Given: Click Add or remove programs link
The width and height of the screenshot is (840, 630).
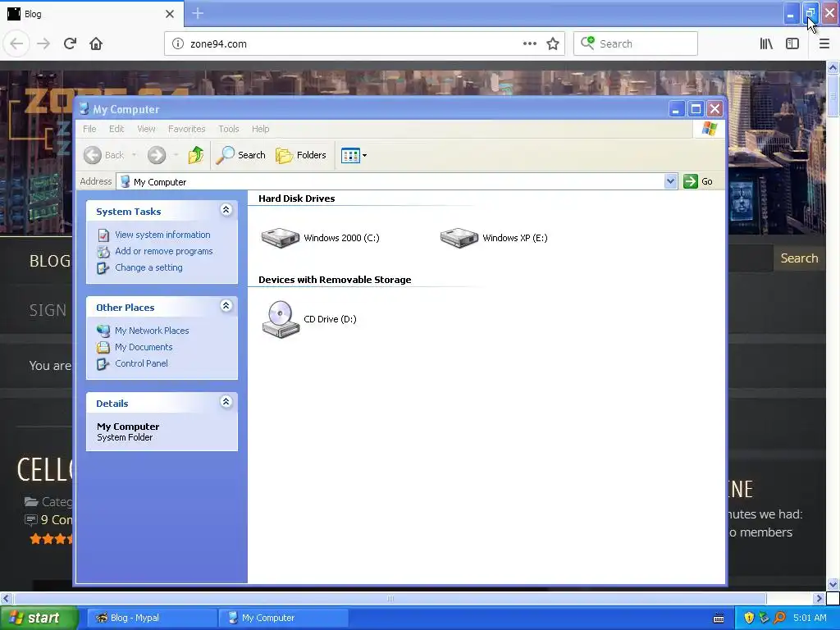Looking at the screenshot, I should 163,251.
